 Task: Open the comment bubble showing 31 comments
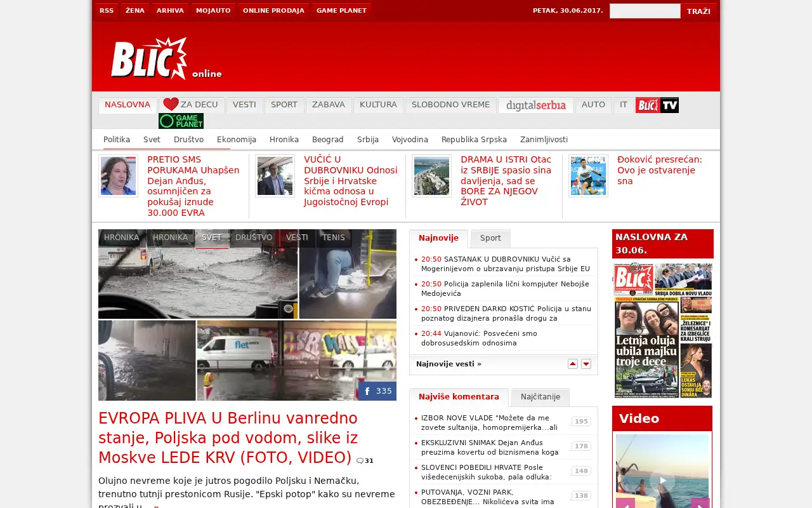click(365, 461)
